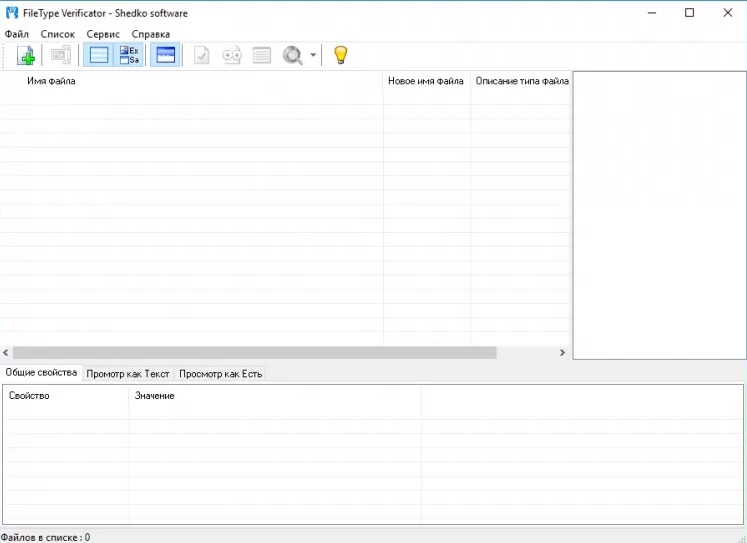Switch to the Промотр как Текст tab
Image resolution: width=747 pixels, height=543 pixels.
(x=128, y=374)
